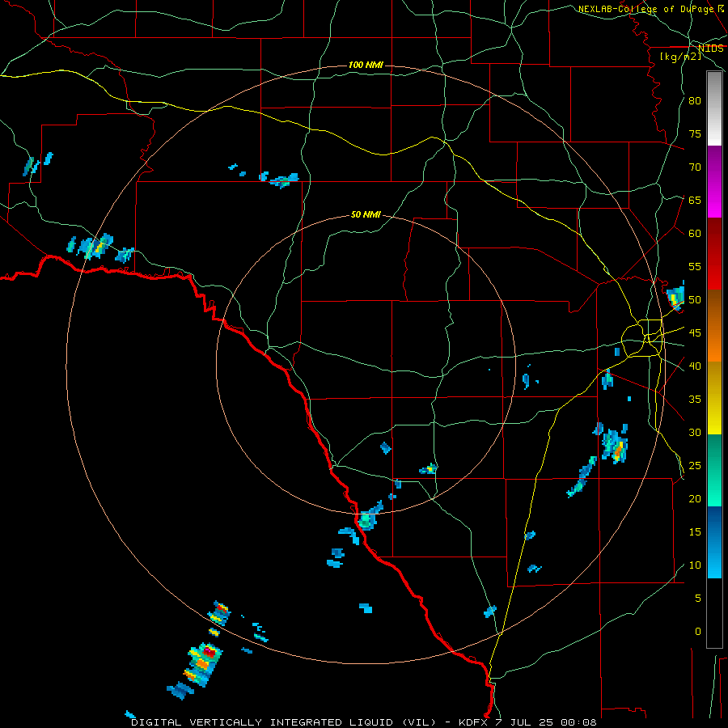Click the "NIDS" label above the scale
Viewport: 728px width, 728px height.
coord(710,49)
